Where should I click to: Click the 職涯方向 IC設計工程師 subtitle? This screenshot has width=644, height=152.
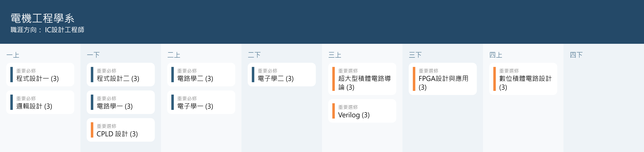tap(47, 30)
